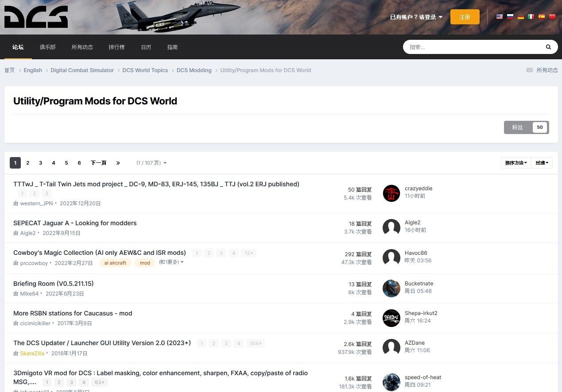Open Havoc86's avatar
This screenshot has height=392, width=562.
(x=391, y=257)
